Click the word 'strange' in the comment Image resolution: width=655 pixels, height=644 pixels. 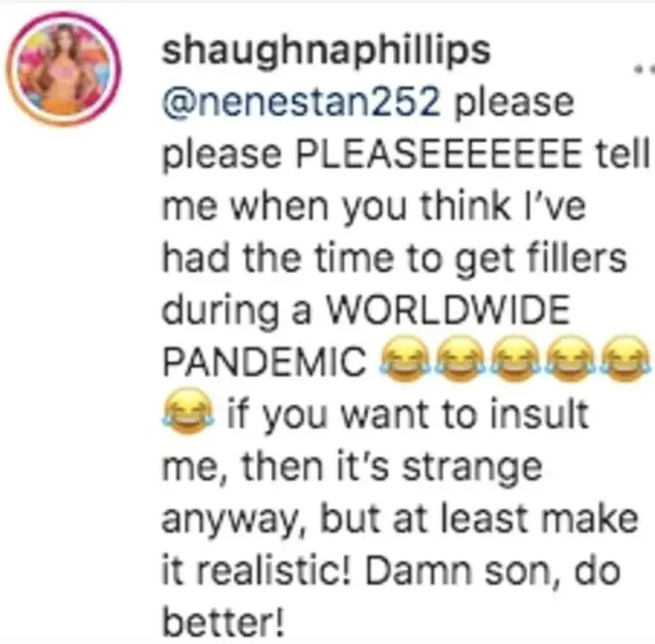pos(472,468)
